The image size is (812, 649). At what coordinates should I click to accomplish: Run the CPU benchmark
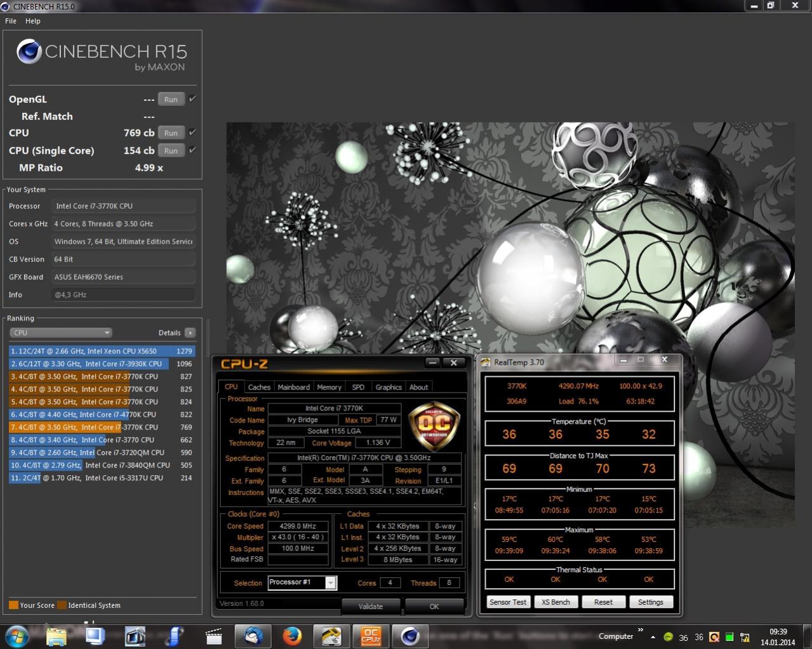pos(171,133)
